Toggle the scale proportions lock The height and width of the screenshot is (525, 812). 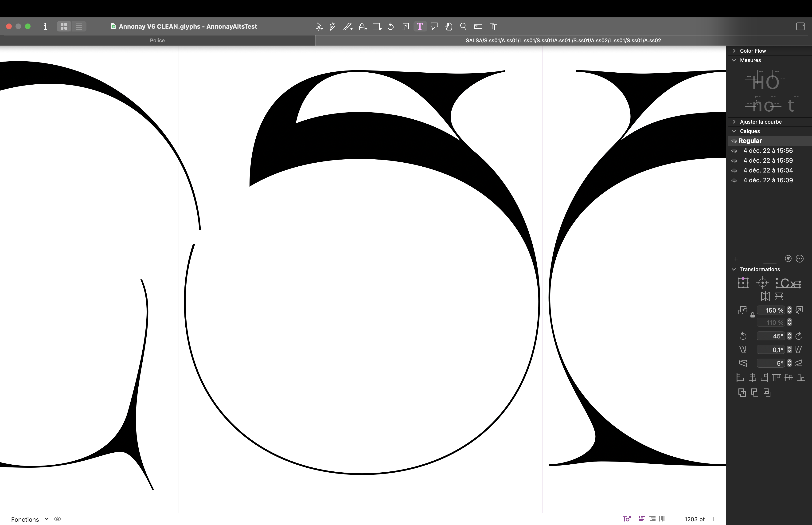point(752,315)
